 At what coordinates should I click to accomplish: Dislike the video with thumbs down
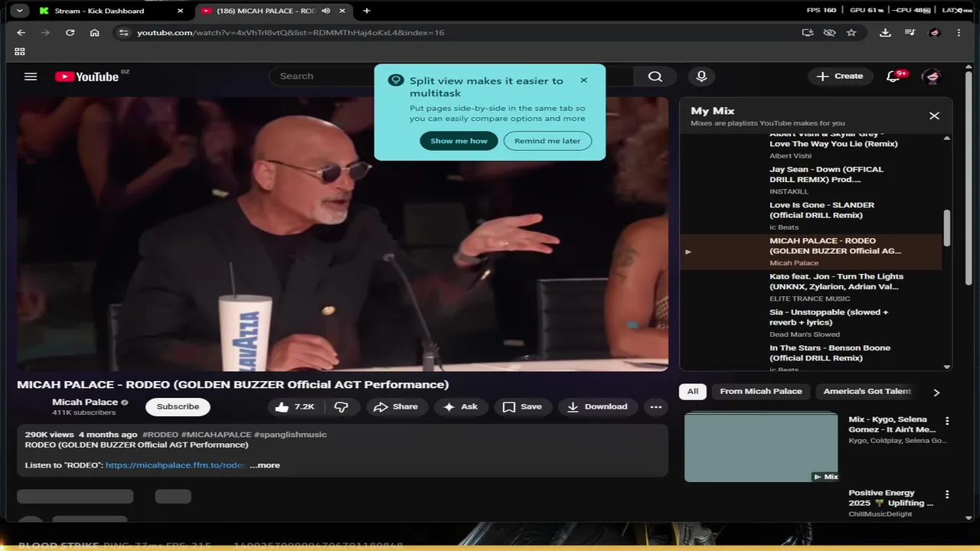click(341, 407)
